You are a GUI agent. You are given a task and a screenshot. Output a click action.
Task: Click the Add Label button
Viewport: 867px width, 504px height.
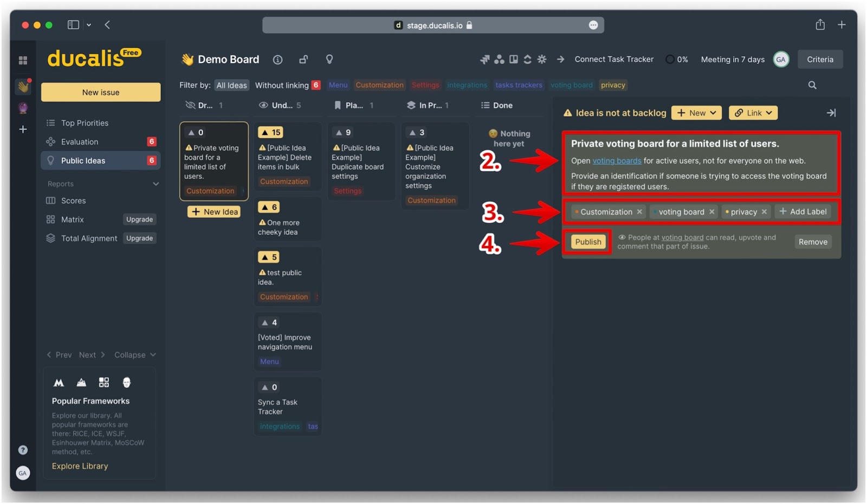803,211
